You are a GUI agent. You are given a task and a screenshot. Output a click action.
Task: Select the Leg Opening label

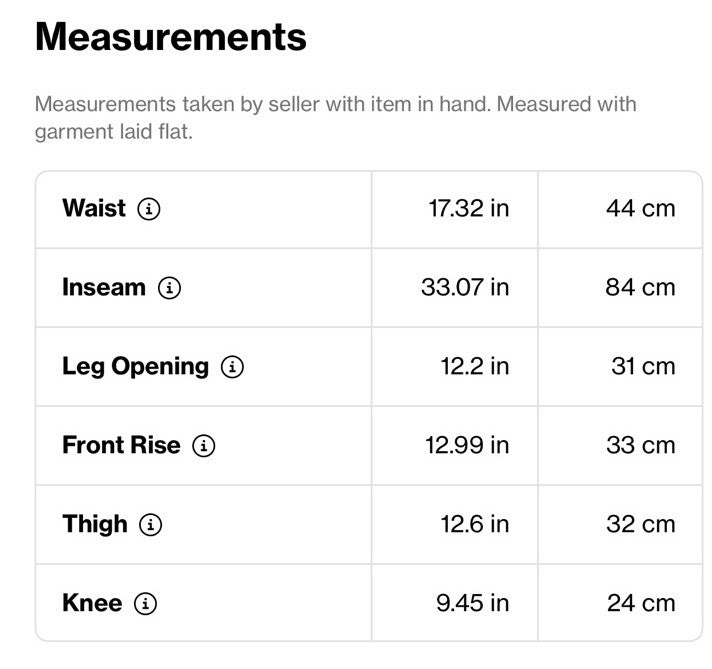(x=135, y=367)
